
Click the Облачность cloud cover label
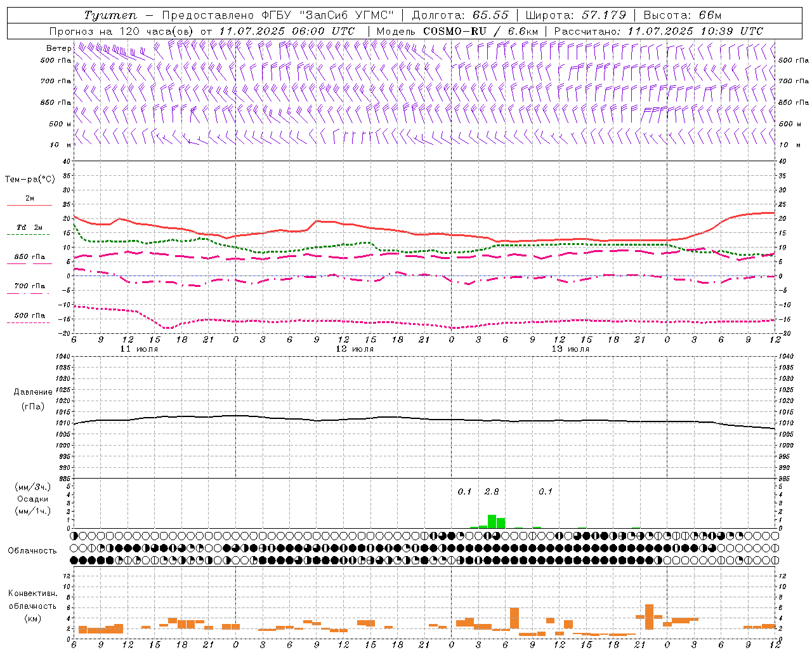(32, 551)
